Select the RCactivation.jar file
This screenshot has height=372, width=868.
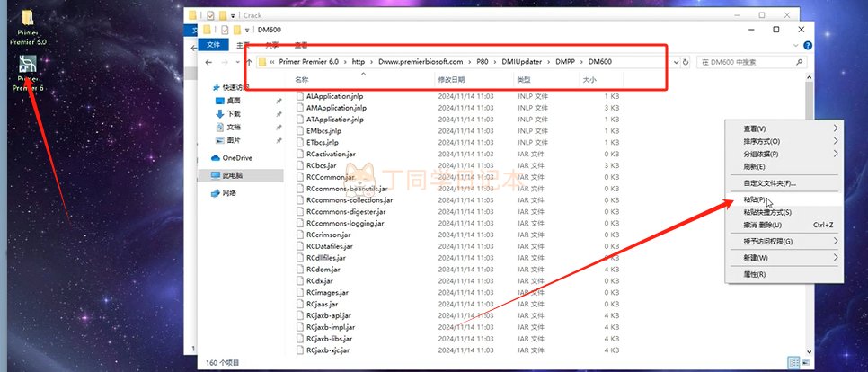tap(330, 154)
